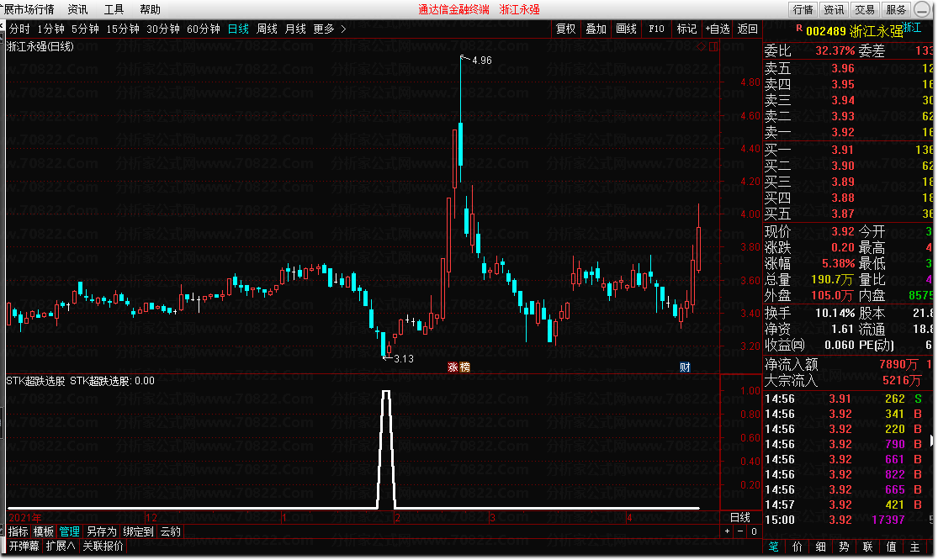
Task: Click the 3.13 low price label
Action: (404, 358)
